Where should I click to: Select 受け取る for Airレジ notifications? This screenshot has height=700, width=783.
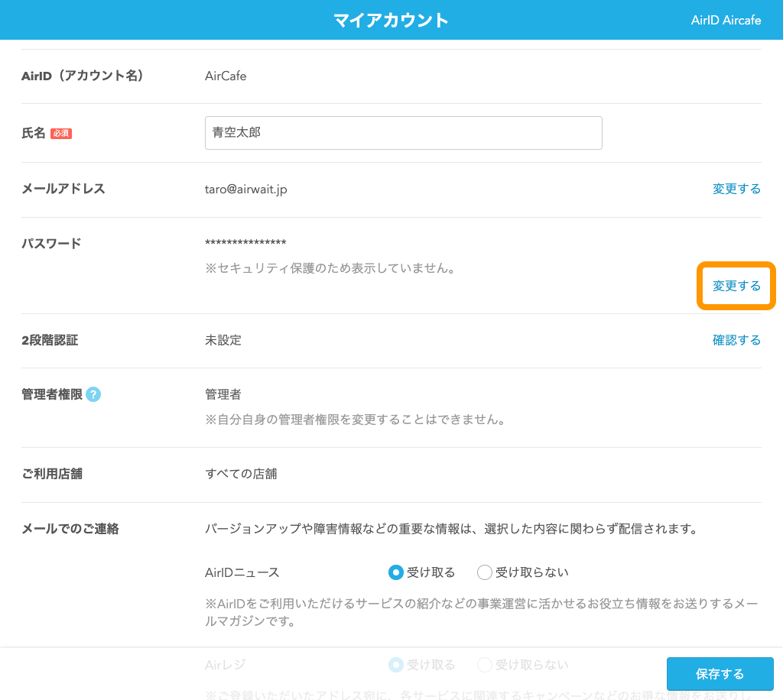(x=395, y=665)
